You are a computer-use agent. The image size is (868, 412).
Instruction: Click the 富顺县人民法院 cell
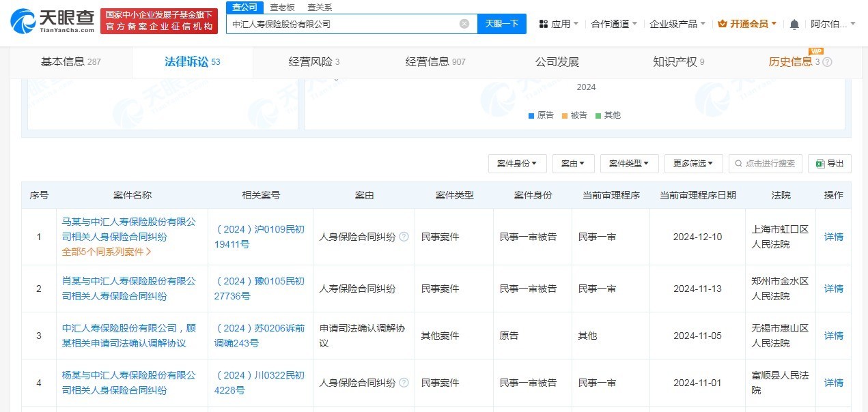click(780, 383)
